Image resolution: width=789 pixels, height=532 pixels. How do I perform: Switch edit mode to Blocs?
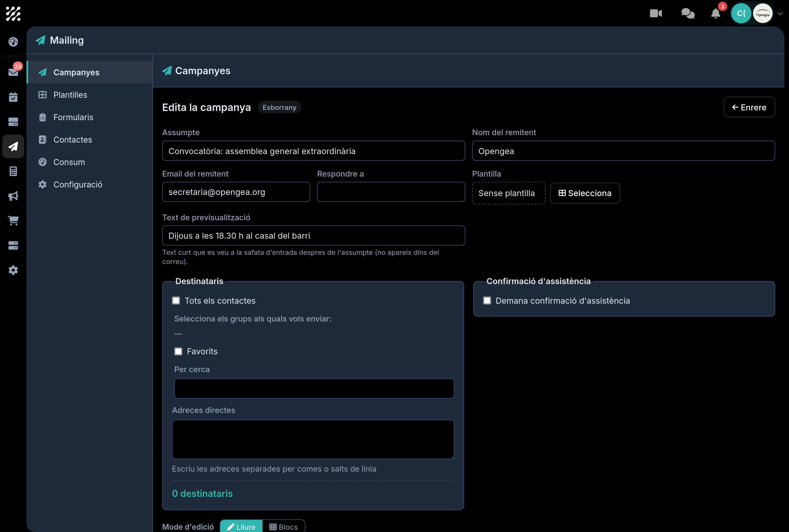point(284,527)
